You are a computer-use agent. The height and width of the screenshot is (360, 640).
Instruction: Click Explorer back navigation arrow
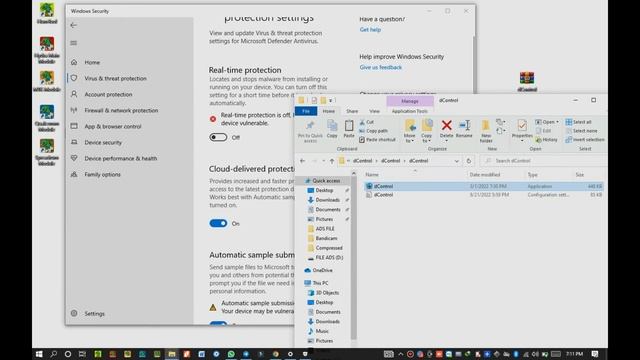coord(302,161)
